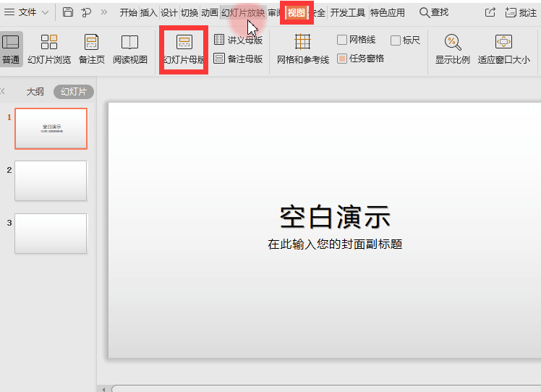Image resolution: width=541 pixels, height=392 pixels.
Task: Select slide 1 thumbnail
Action: click(51, 129)
